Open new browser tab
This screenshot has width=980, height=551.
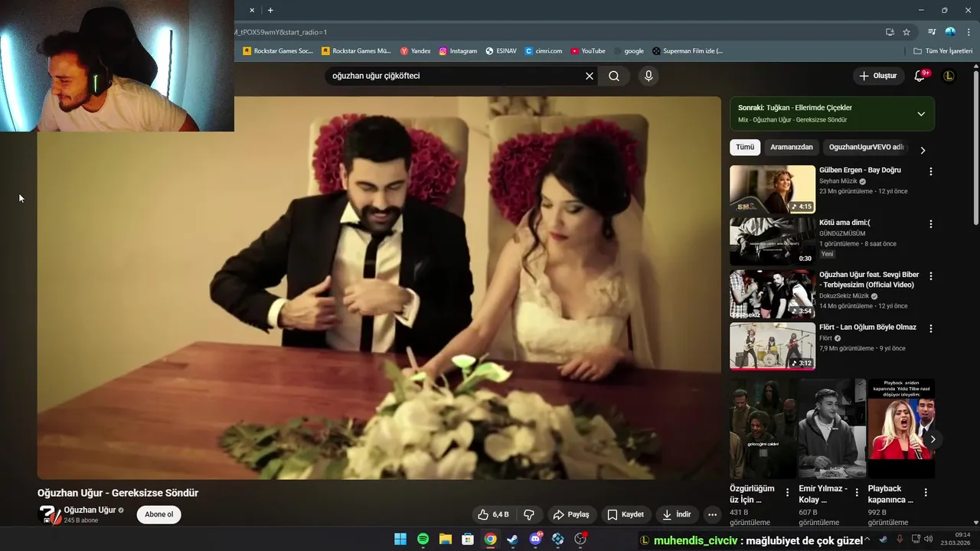tap(270, 10)
